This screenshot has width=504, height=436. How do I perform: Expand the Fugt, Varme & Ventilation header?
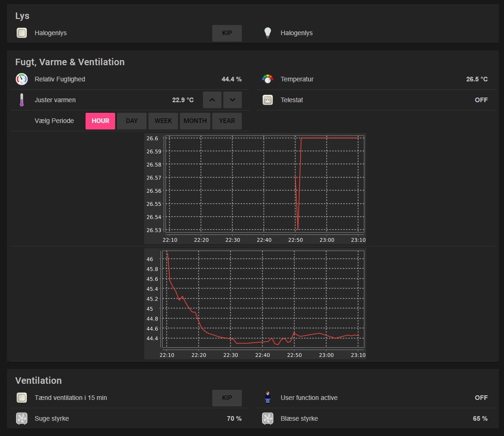coord(69,62)
